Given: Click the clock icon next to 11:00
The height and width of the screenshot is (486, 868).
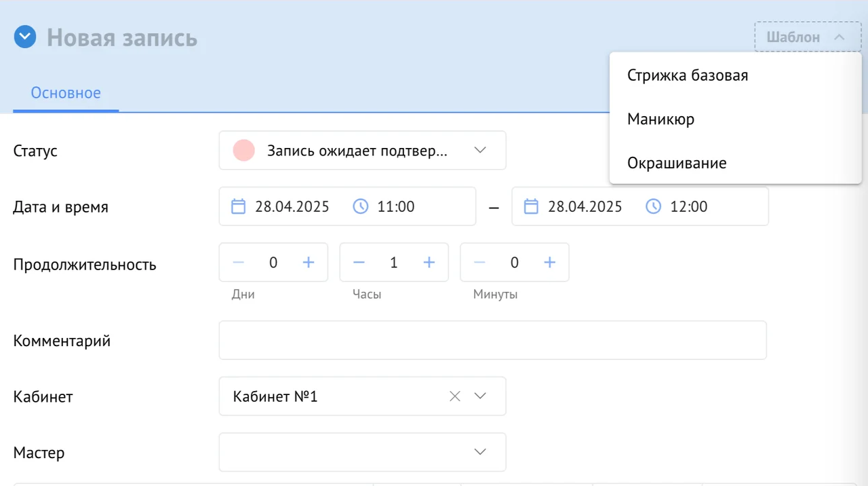Looking at the screenshot, I should (x=360, y=206).
